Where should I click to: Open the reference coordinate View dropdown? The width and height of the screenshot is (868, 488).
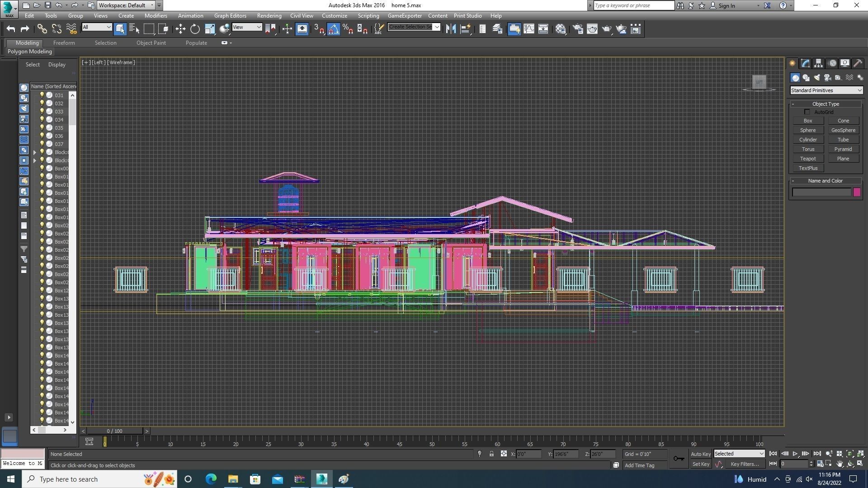[x=247, y=27]
